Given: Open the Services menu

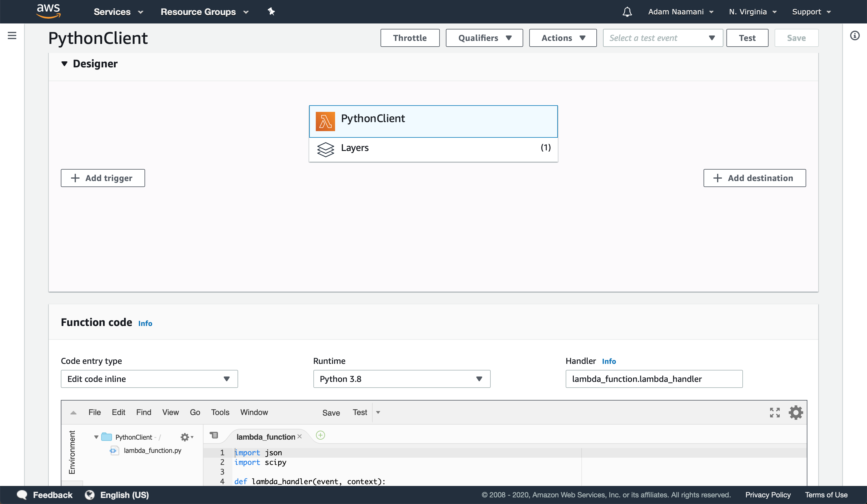Looking at the screenshot, I should (118, 11).
